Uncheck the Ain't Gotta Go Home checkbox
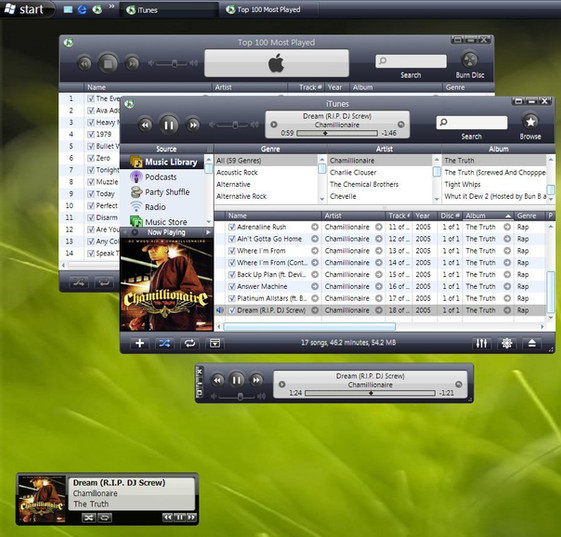This screenshot has width=561, height=537. coord(232,239)
